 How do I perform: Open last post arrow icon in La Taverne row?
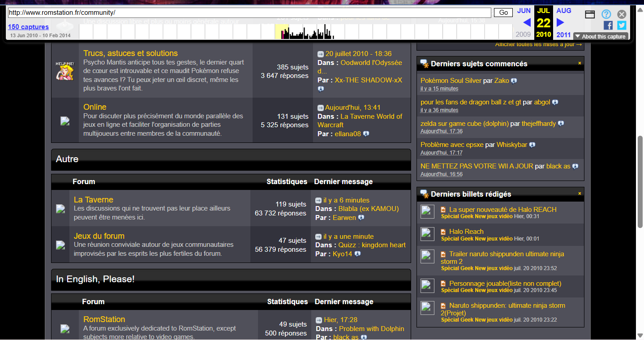tap(318, 200)
